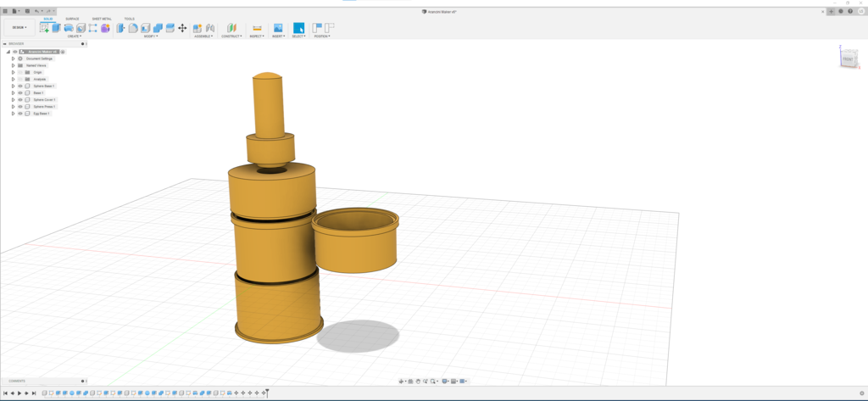868x401 pixels.
Task: Click the Revert Position icon
Action: pyautogui.click(x=330, y=28)
